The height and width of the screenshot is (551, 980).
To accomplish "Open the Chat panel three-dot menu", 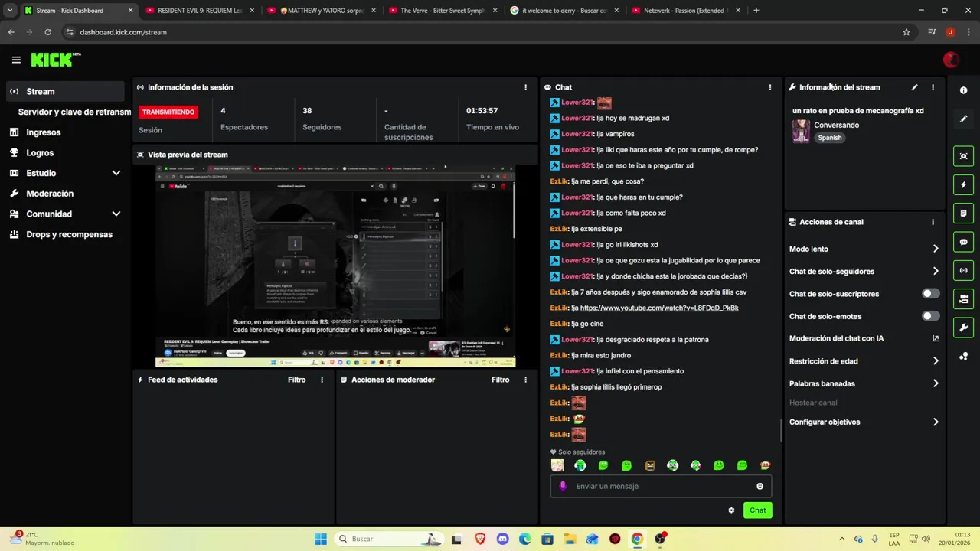I will 770,87.
